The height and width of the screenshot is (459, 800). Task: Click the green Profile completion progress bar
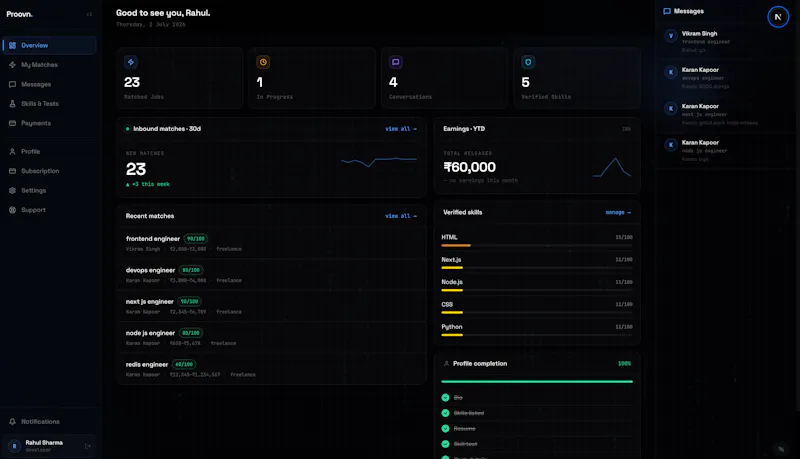coord(537,381)
